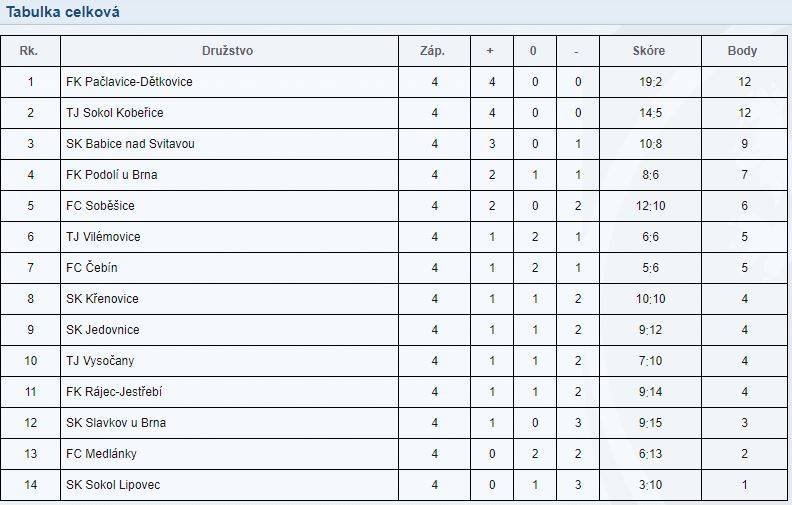Viewport: 792px width, 505px height.
Task: Click SK Slavkov u Brna team name
Action: pos(116,423)
